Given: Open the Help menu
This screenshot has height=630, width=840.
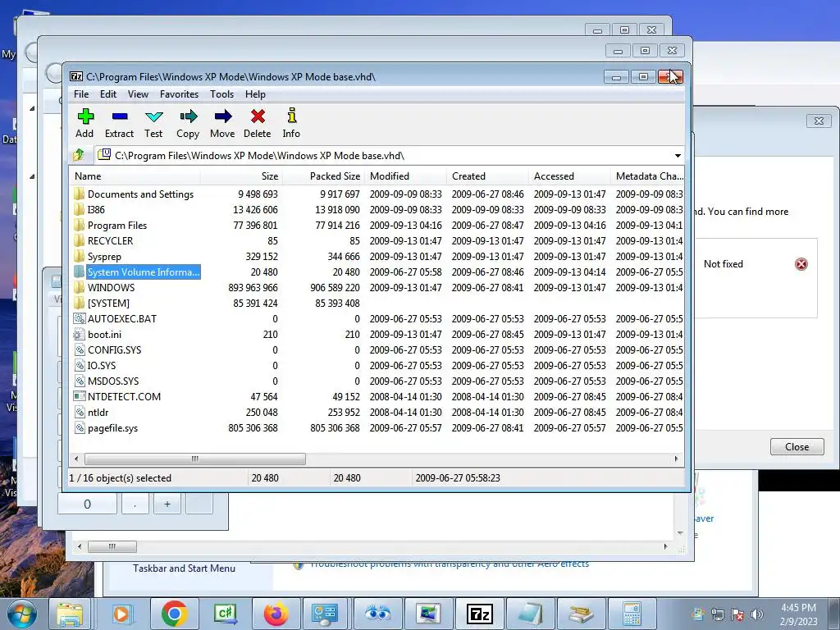Looking at the screenshot, I should (256, 94).
